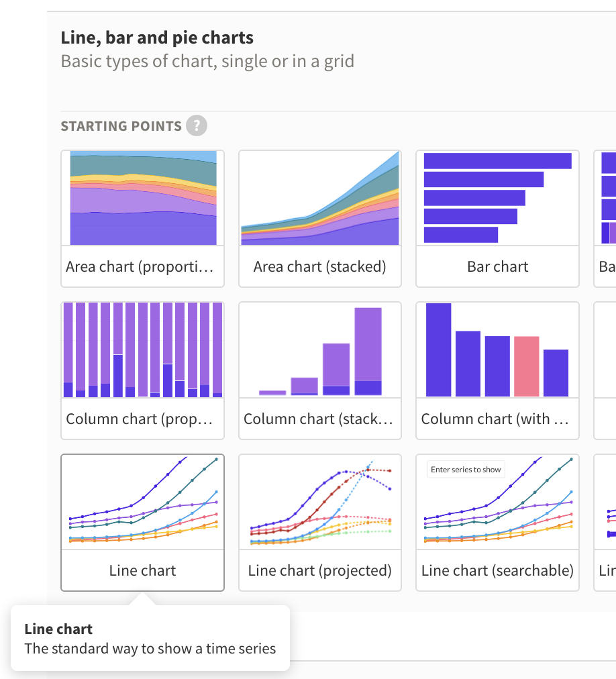
Task: Open the stacked Area chart preview image
Action: (x=320, y=198)
